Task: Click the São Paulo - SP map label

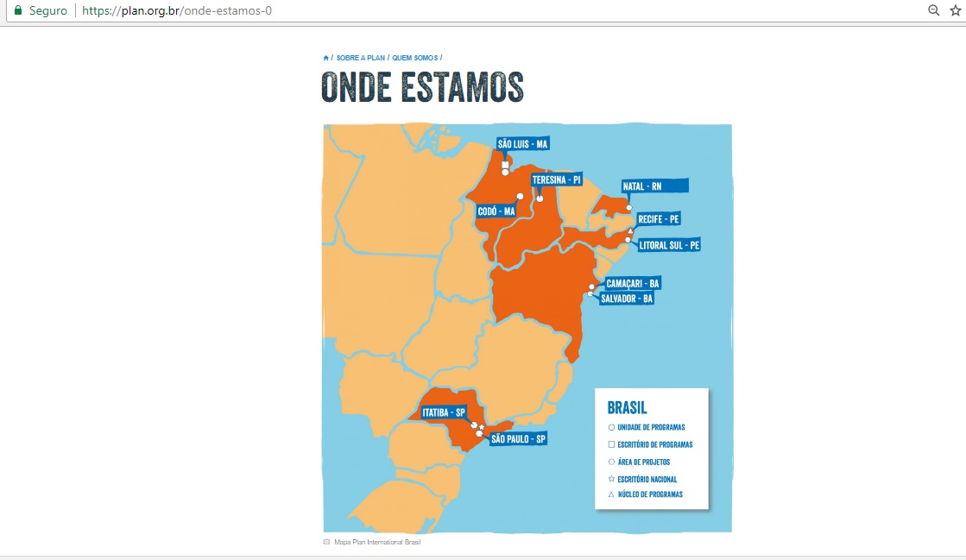Action: point(518,439)
